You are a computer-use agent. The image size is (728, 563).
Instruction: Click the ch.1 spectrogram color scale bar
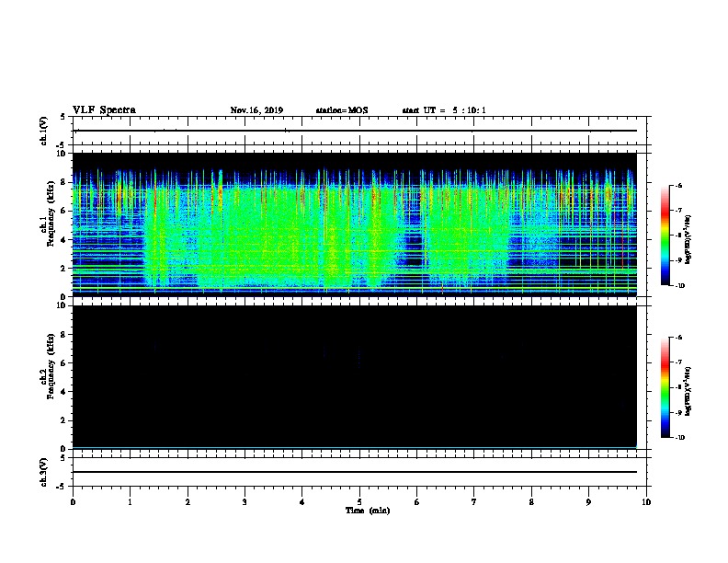point(665,236)
